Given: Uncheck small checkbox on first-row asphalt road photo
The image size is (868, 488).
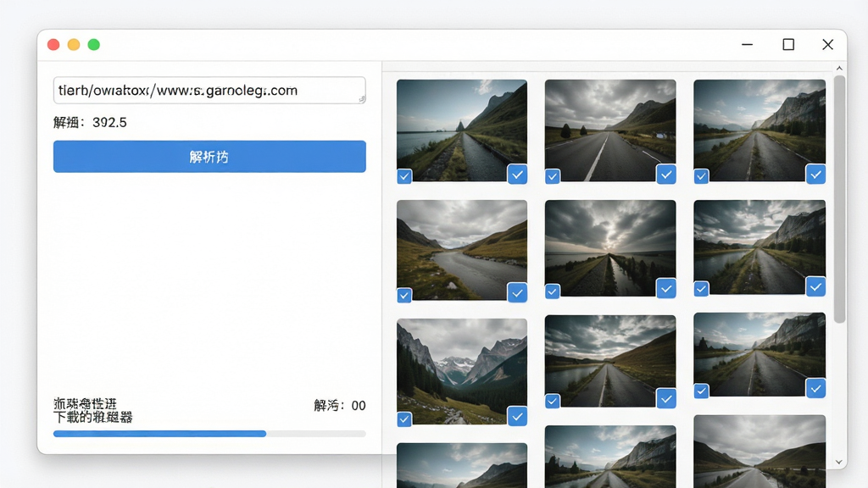Looking at the screenshot, I should click(553, 176).
